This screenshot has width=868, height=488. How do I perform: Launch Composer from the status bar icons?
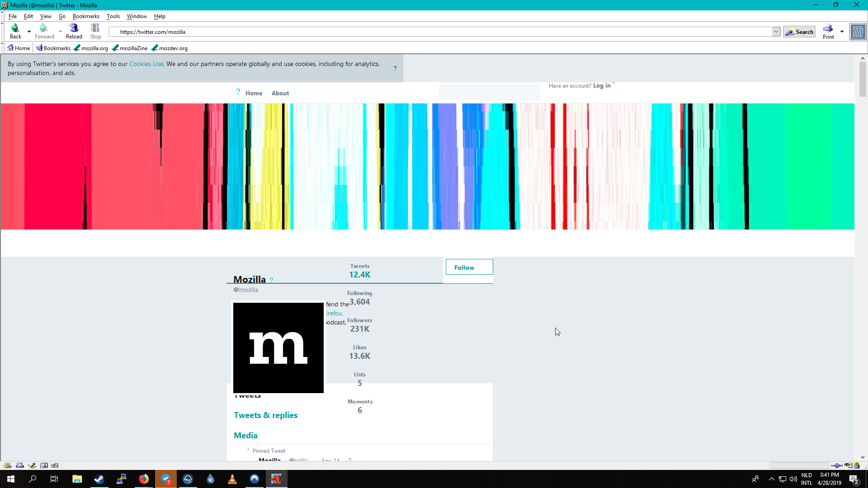(32, 465)
